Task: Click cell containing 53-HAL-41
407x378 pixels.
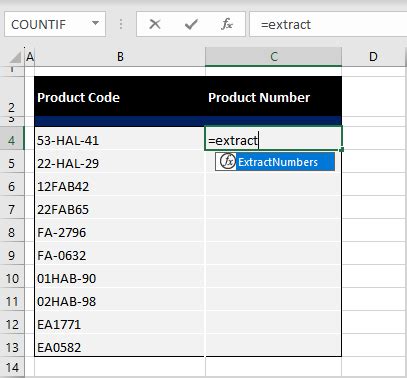Action: point(119,140)
